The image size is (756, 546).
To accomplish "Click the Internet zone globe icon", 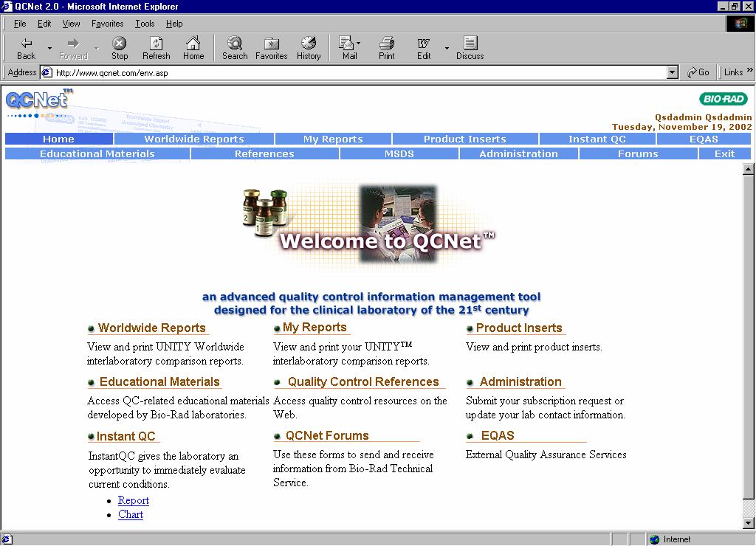I will (654, 539).
